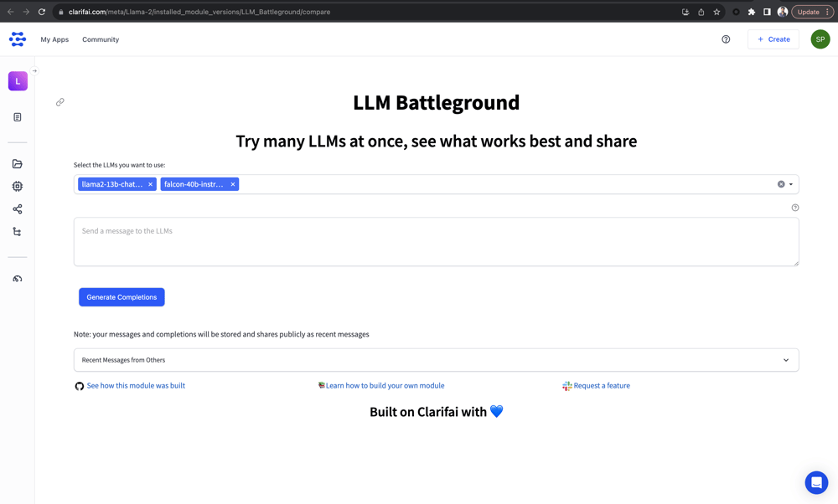Focus the Send a message text area
Screen dimensions: 838x504
436,242
